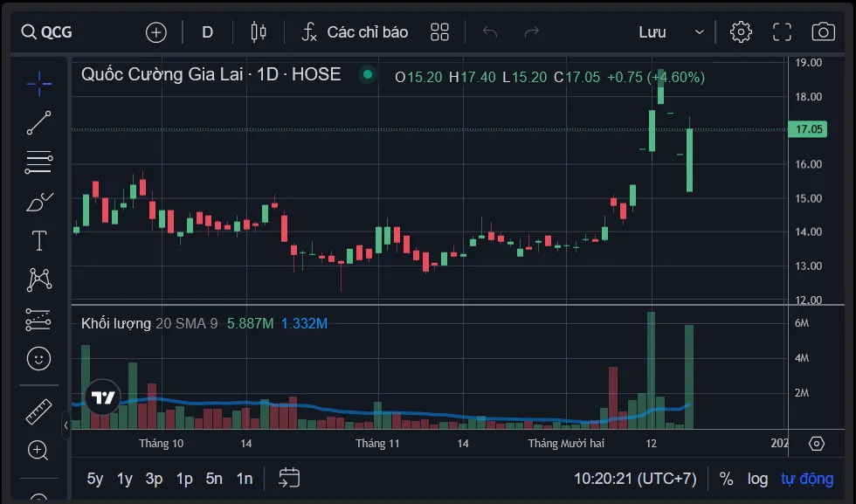856x504 pixels.
Task: Open timezone menu 10:20:21 (UTC+7)
Action: [635, 479]
